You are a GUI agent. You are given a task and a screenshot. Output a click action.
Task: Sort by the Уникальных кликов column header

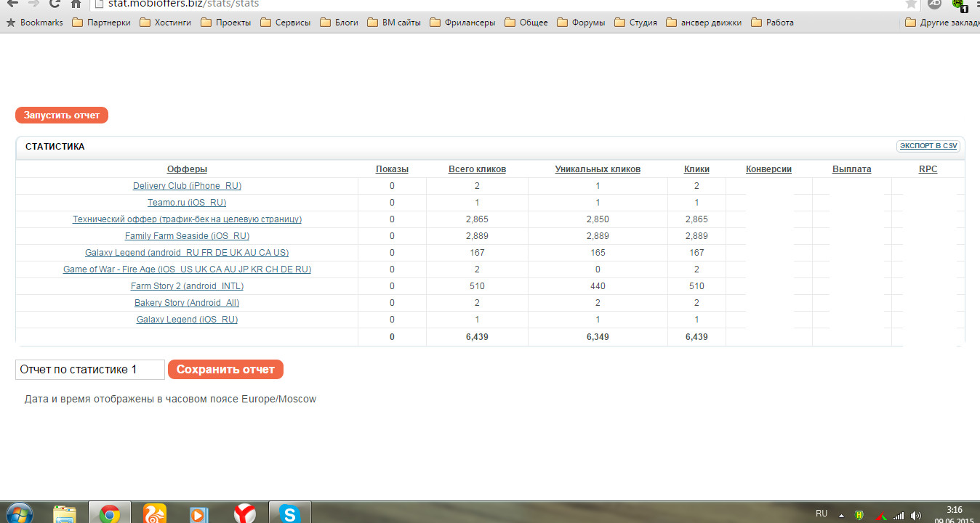click(598, 169)
